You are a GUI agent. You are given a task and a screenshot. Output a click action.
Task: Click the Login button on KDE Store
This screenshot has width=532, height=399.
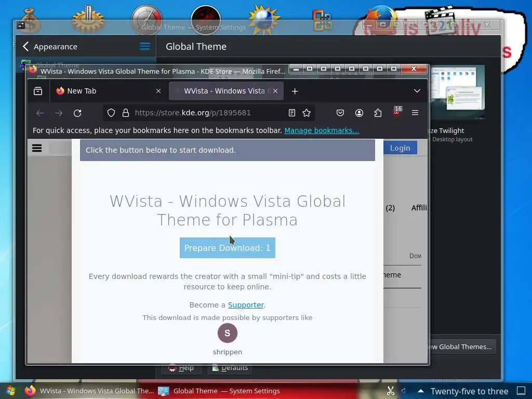pyautogui.click(x=400, y=148)
